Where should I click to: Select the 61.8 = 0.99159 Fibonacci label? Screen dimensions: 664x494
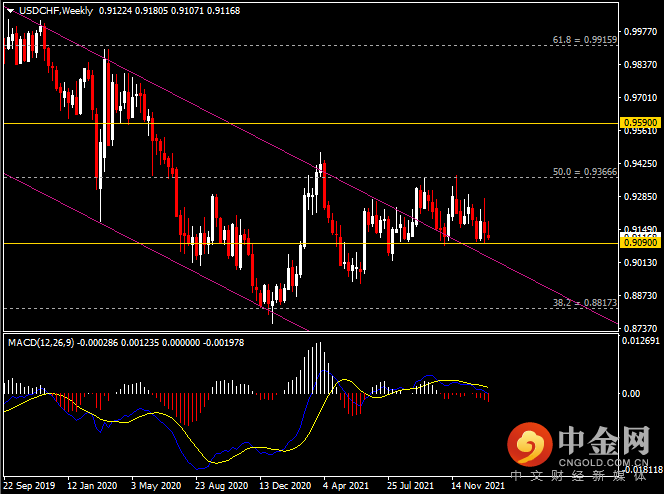click(585, 40)
